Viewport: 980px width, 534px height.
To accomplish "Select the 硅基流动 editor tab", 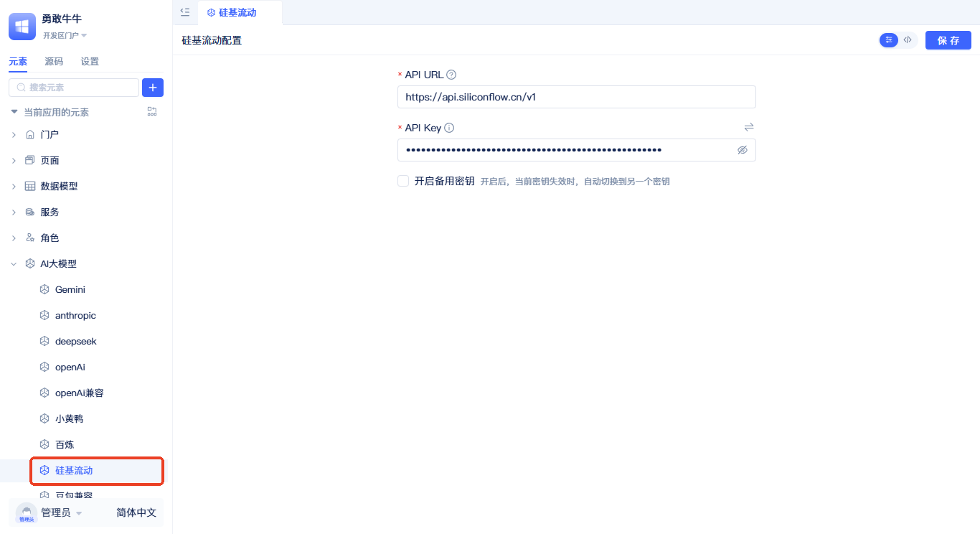I will pos(240,13).
